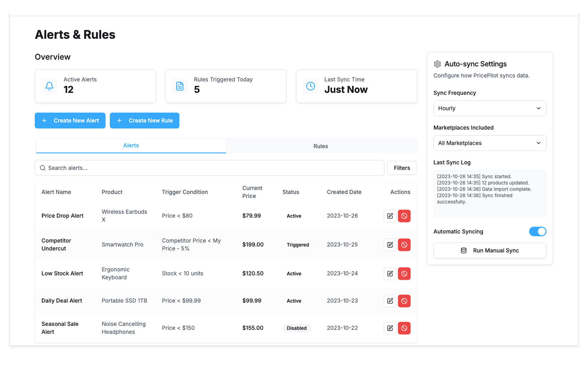Edit the Low Stock Alert
This screenshot has height=382, width=588.
tap(390, 273)
